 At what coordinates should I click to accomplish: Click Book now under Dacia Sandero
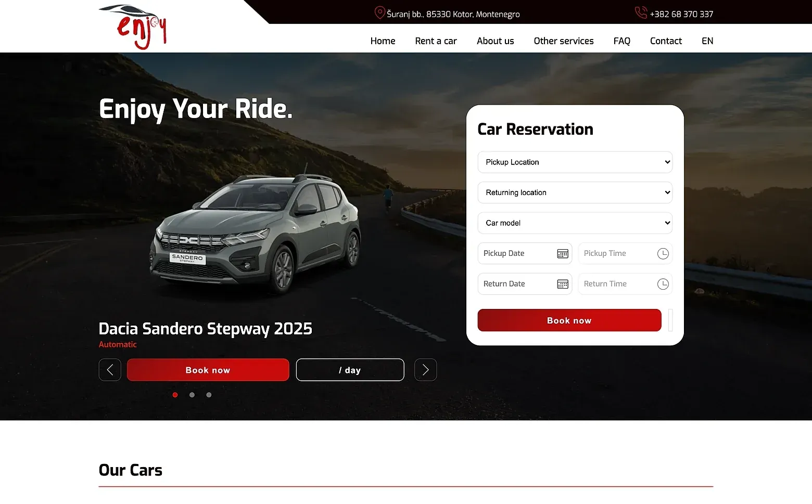(x=208, y=370)
